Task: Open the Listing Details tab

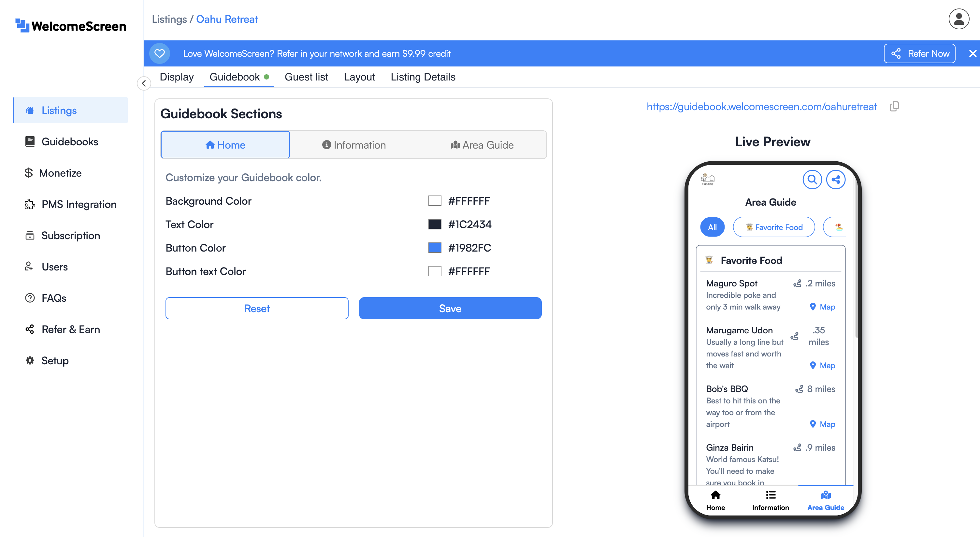Action: point(423,77)
